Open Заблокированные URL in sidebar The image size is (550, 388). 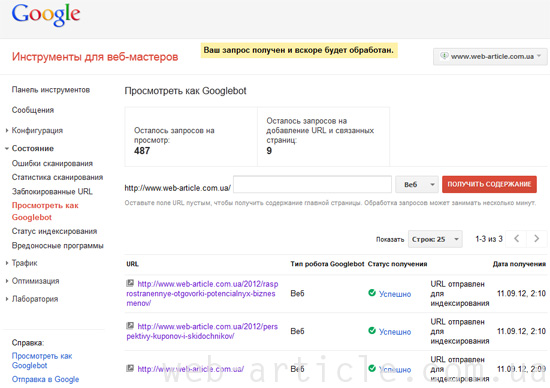[52, 192]
